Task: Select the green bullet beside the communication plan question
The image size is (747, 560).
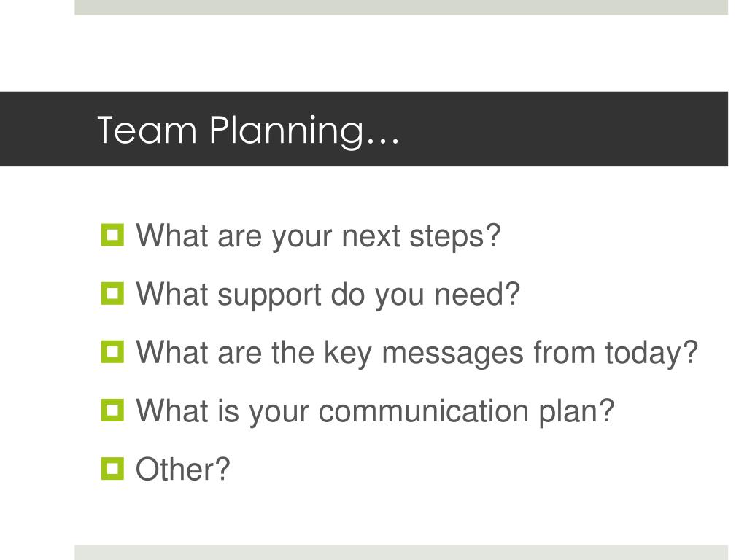Action: point(112,411)
